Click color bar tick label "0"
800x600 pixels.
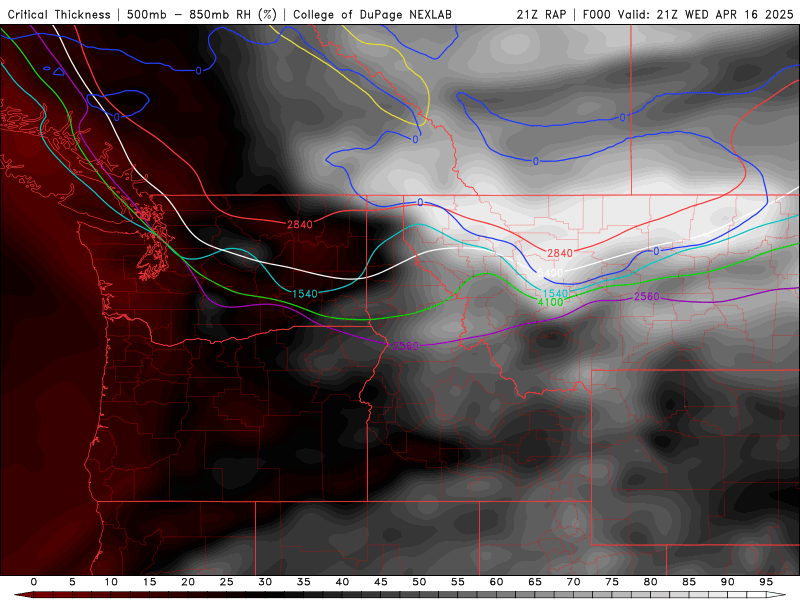click(x=34, y=582)
